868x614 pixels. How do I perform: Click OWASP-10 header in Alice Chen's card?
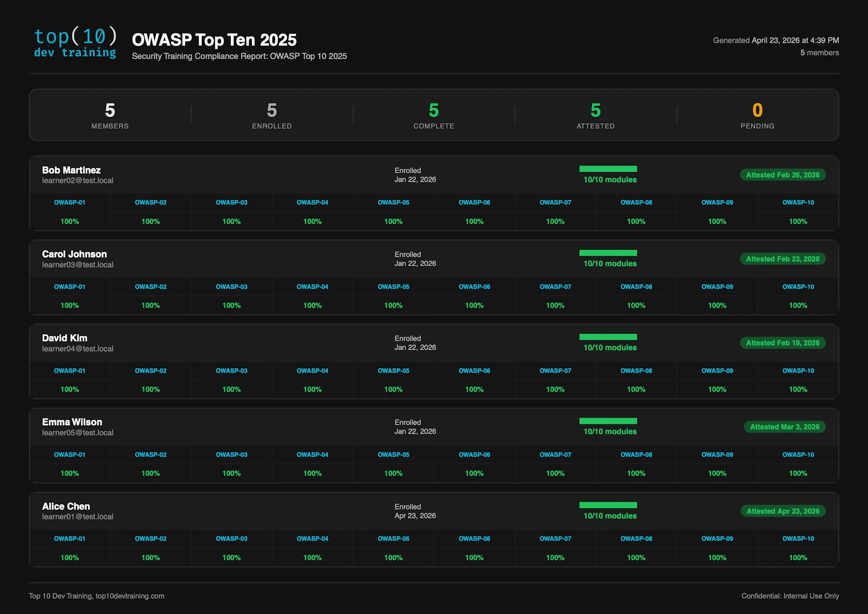798,539
